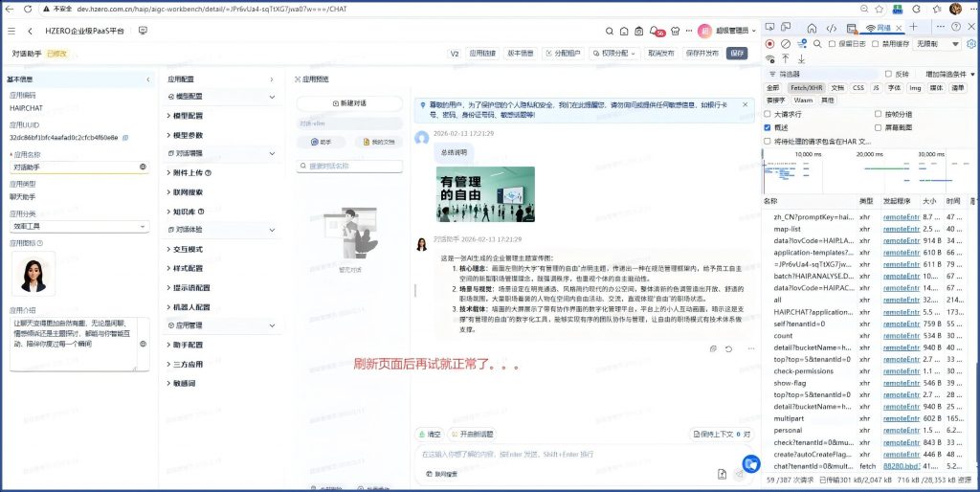
Task: Expand the 模型参数 section
Action: (188, 135)
